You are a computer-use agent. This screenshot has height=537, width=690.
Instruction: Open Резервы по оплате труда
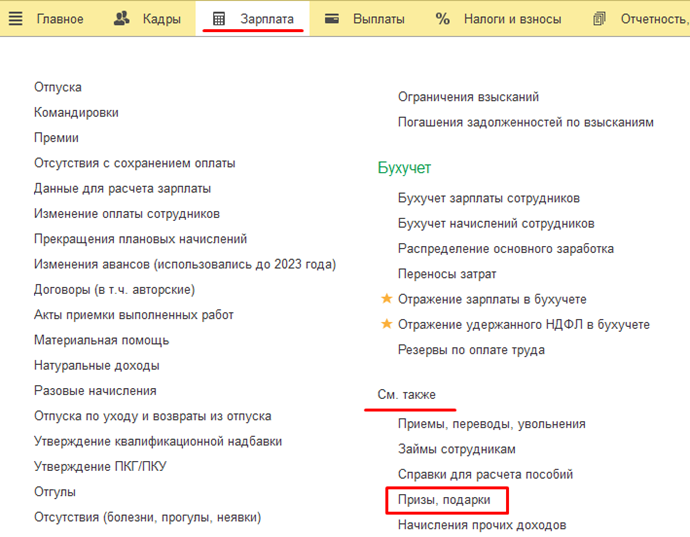(x=471, y=350)
